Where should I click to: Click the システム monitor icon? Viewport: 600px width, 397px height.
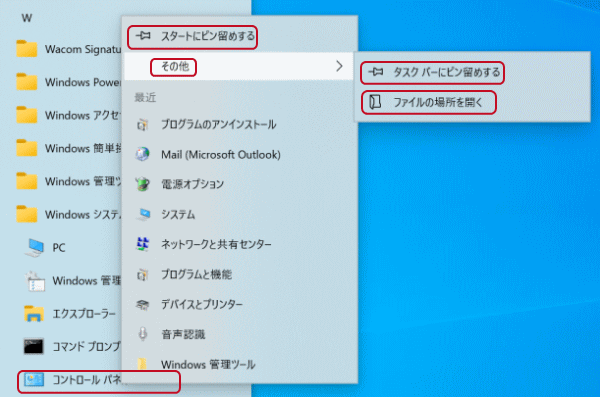[143, 214]
